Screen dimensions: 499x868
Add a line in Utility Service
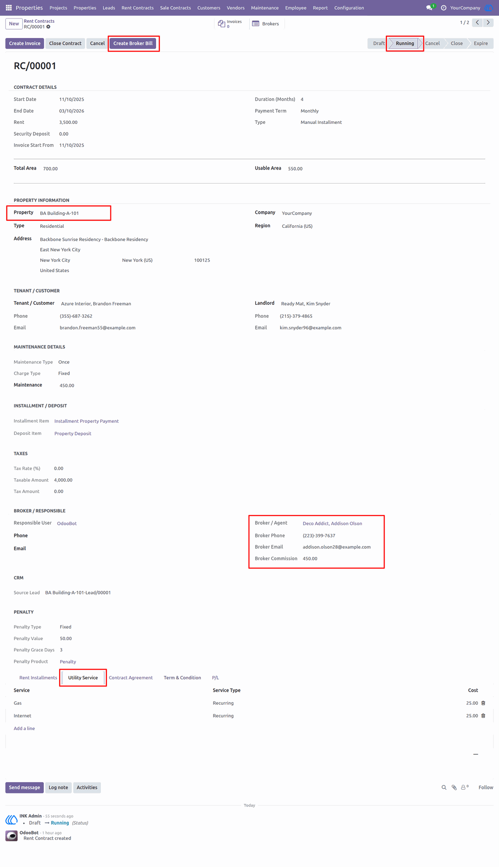click(x=24, y=728)
